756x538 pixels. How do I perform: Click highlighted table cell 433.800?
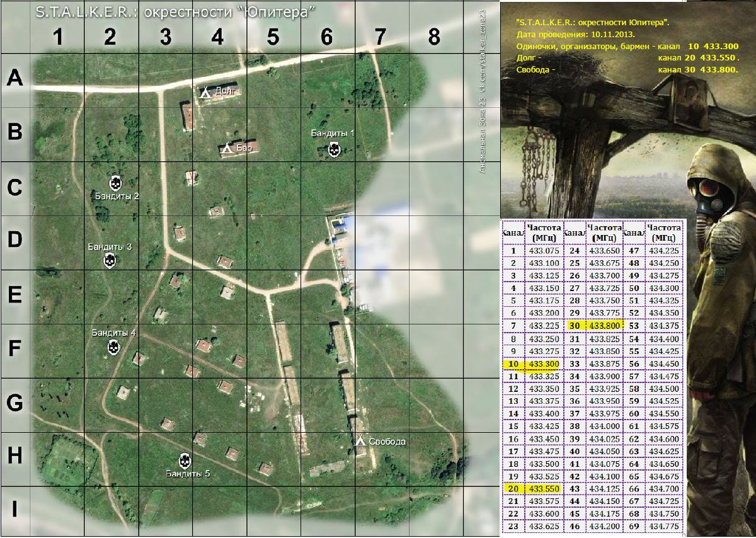click(x=604, y=326)
